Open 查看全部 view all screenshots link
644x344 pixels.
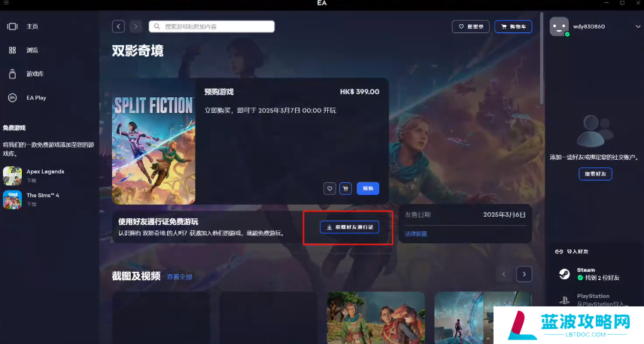(x=180, y=276)
